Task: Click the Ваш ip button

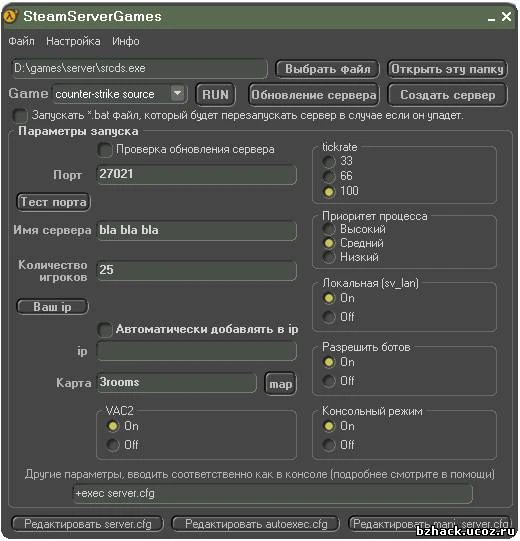Action: pyautogui.click(x=52, y=307)
